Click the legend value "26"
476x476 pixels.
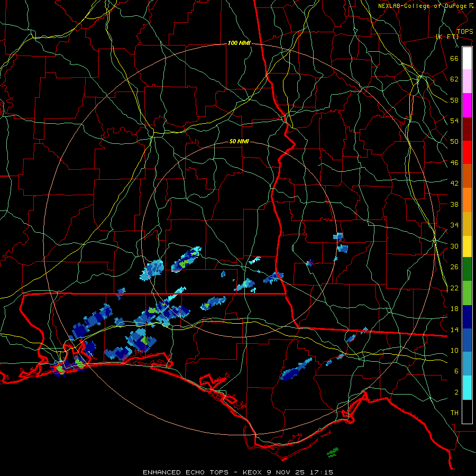pos(454,267)
